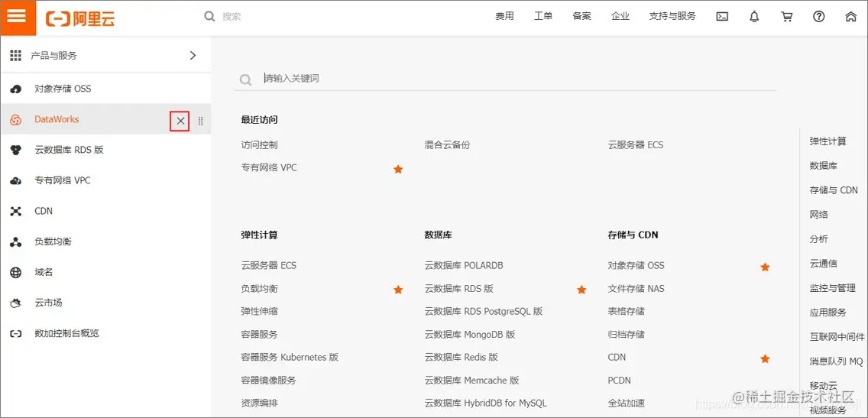Jump to 网络 category in right nav
868x418 pixels.
click(819, 214)
